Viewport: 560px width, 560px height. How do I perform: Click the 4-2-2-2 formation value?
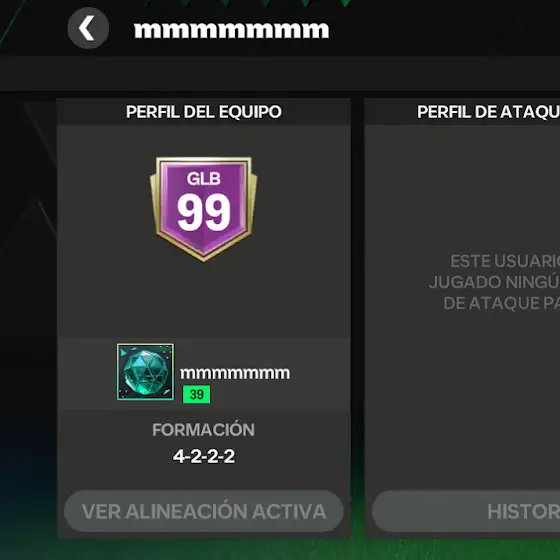point(204,456)
